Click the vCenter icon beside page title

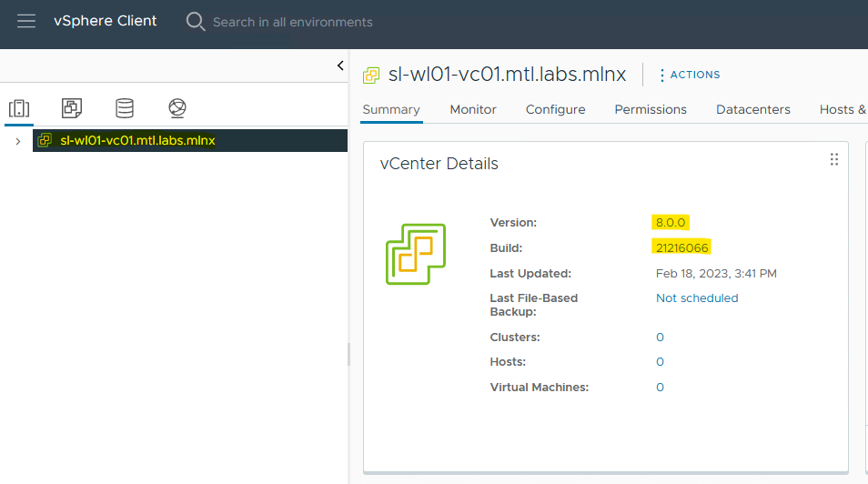[x=371, y=76]
